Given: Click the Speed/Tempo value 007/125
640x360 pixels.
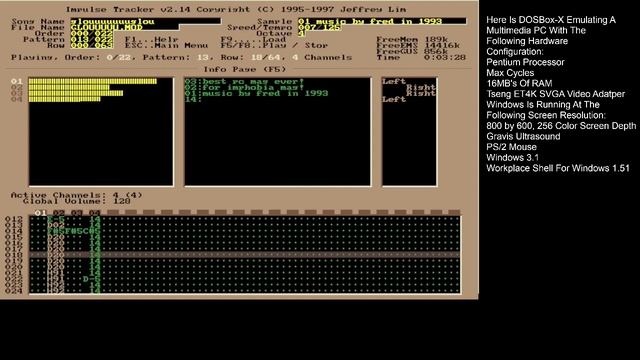Looking at the screenshot, I should (320, 27).
